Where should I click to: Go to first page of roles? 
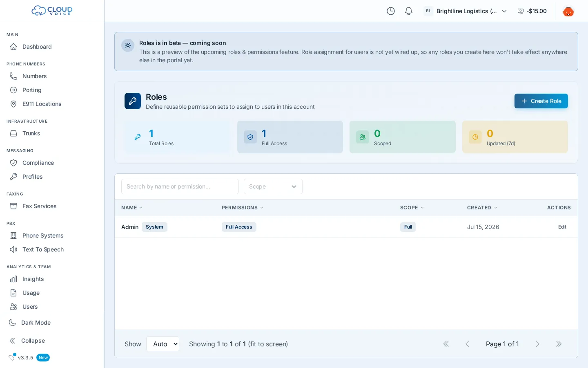446,344
